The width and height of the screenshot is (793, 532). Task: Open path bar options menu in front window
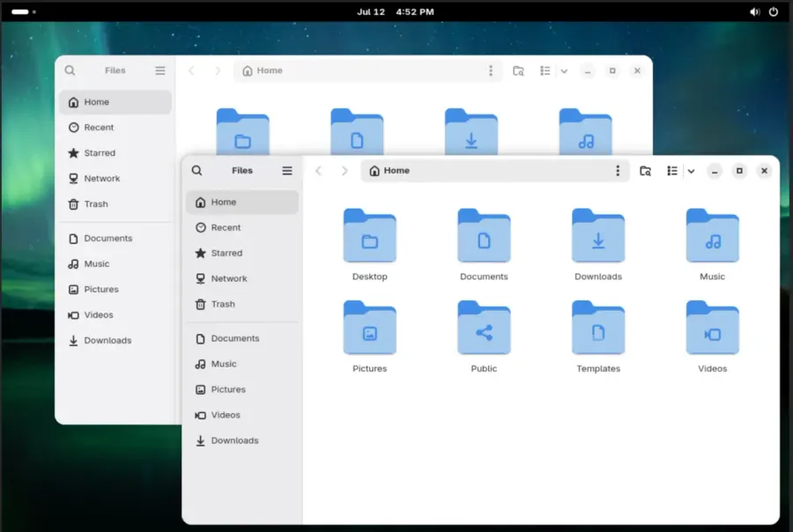click(618, 170)
